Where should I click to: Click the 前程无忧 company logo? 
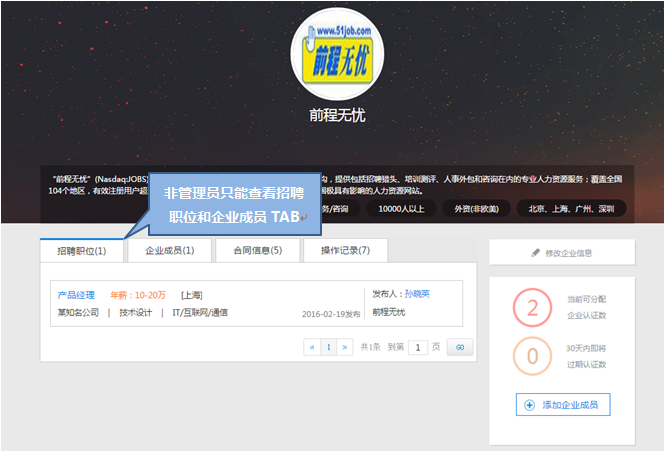coord(338,54)
